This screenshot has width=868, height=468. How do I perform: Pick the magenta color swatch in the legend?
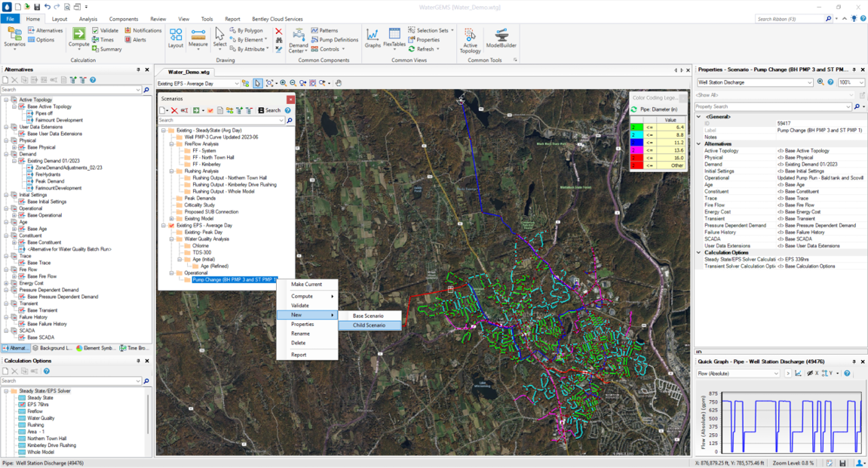tap(637, 149)
